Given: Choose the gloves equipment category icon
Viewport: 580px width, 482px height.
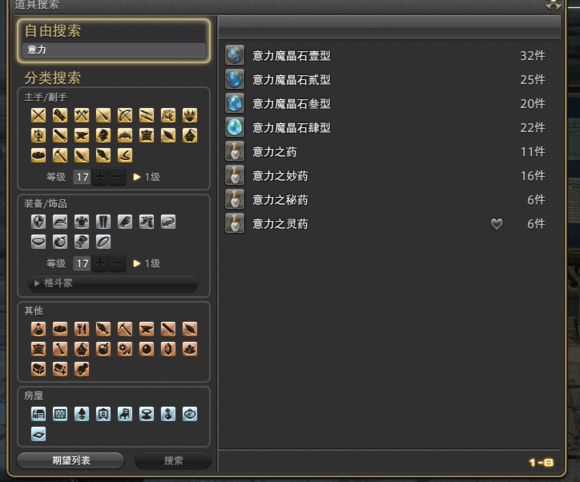Looking at the screenshot, I should (125, 222).
